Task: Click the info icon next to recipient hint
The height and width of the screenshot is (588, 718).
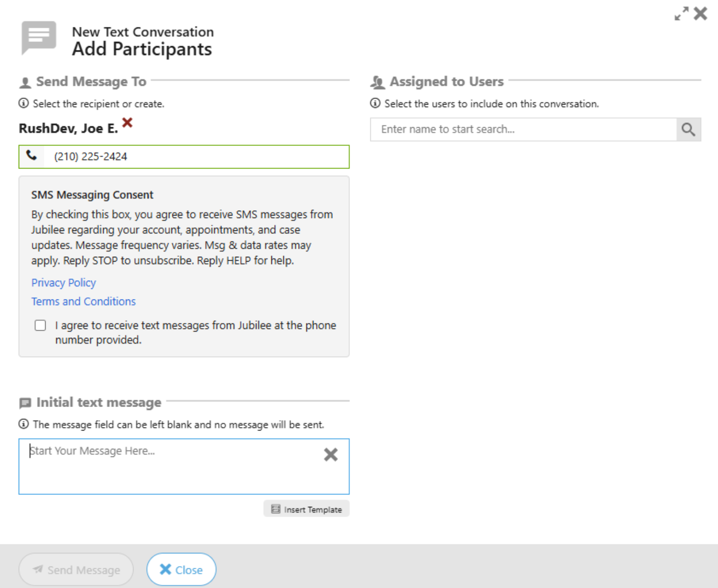Action: (24, 103)
